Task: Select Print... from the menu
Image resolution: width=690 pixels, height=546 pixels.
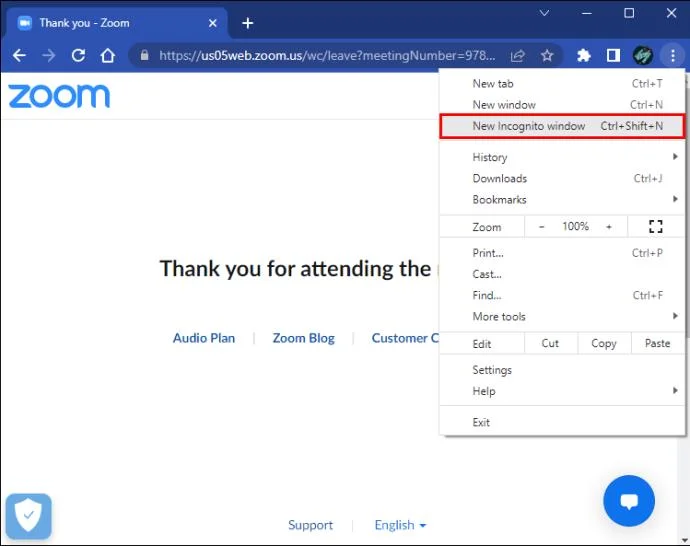Action: 562,253
